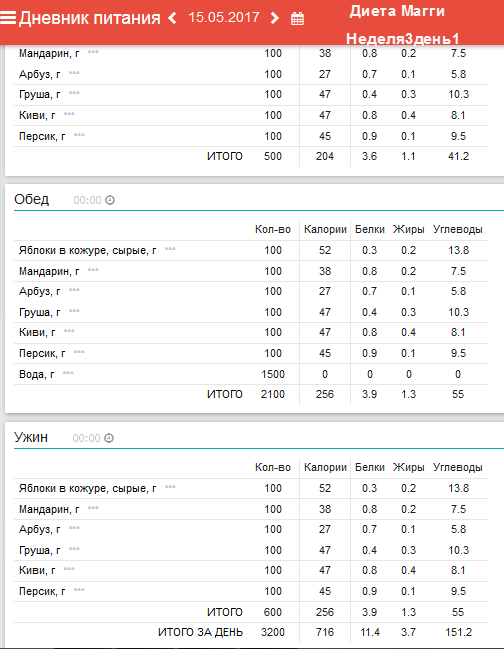
Task: Go to next day with right arrow
Action: pos(274,18)
